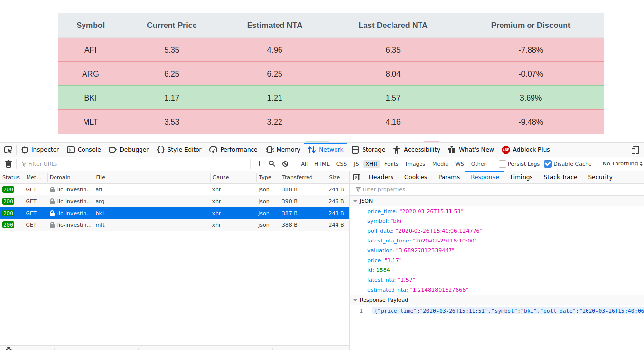The image size is (644, 350).
Task: Collapse the Response Payload section
Action: pyautogui.click(x=355, y=300)
